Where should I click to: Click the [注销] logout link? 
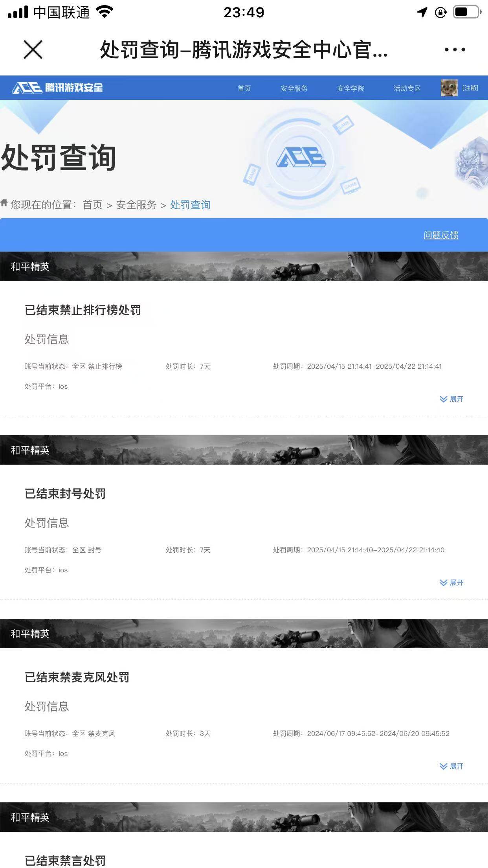(x=470, y=88)
